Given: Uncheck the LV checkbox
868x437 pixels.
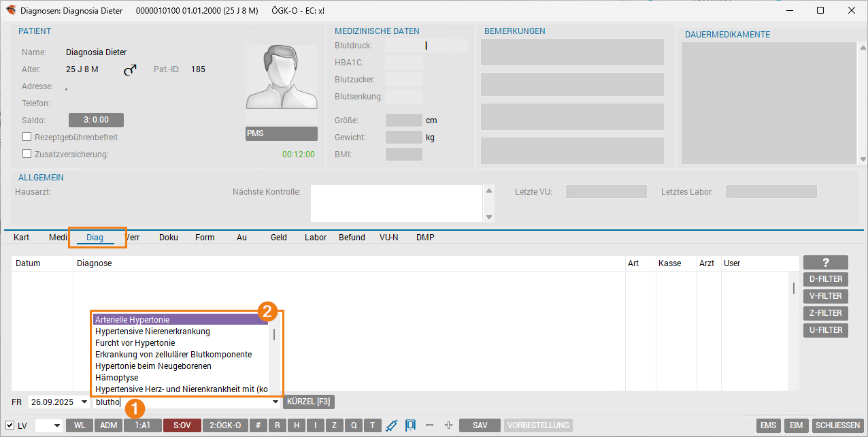Looking at the screenshot, I should [10, 425].
